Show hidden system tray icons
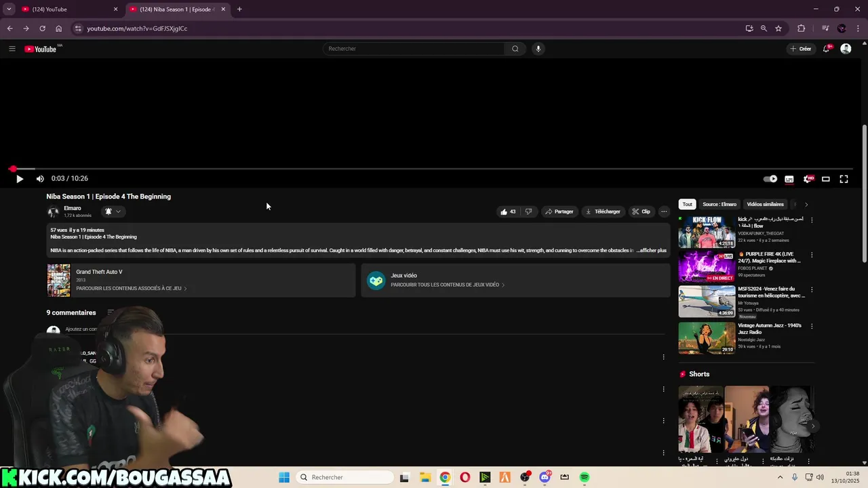Viewport: 868px width, 488px height. coord(782,477)
